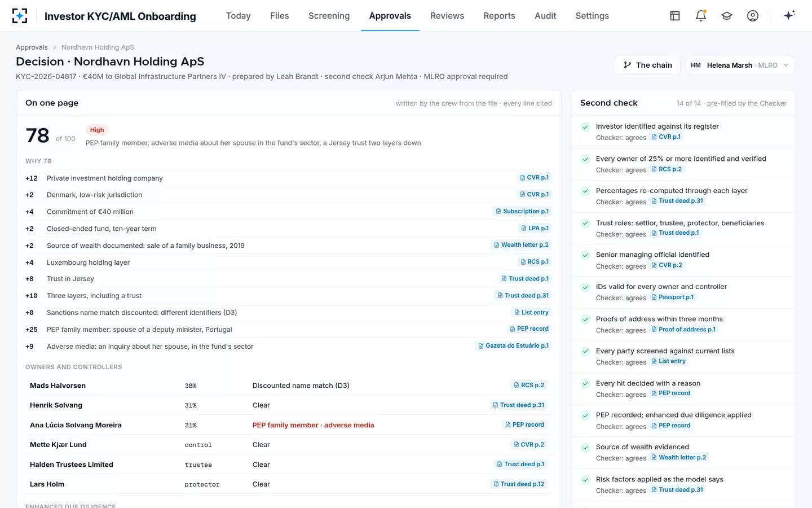Open the Gazeta do Estuário p.1 citation
This screenshot has height=508, width=812.
point(513,346)
